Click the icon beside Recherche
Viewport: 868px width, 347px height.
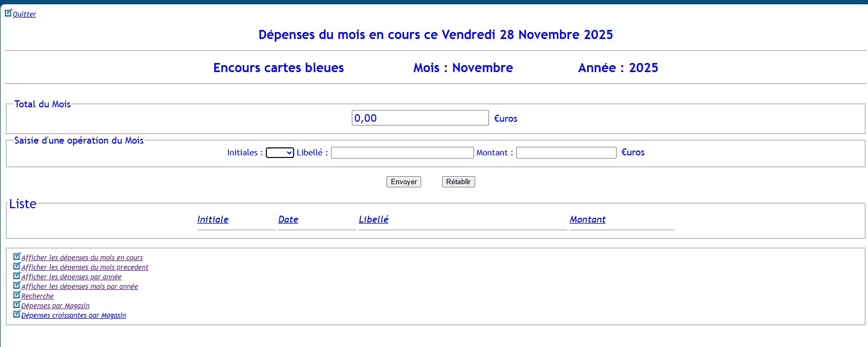pyautogui.click(x=17, y=295)
